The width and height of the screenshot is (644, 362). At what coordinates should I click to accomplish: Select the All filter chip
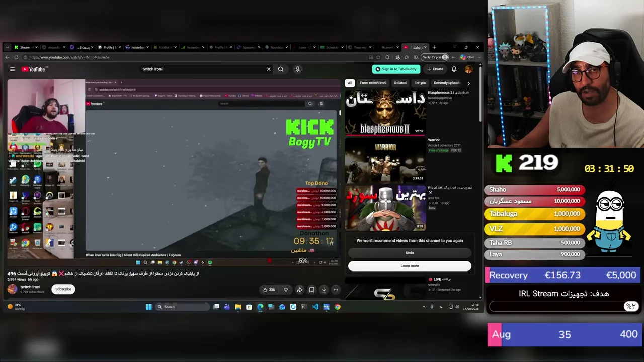[x=350, y=83]
